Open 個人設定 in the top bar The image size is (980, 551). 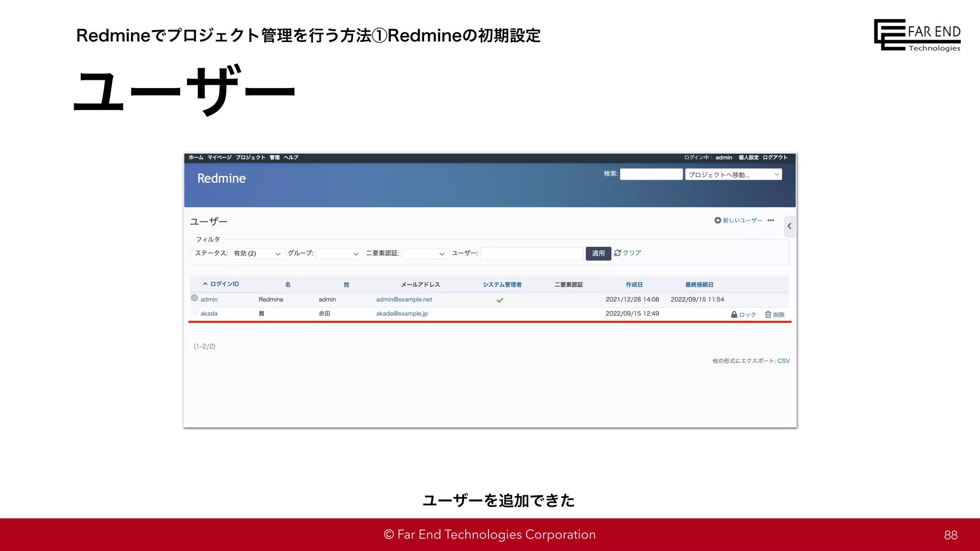point(748,157)
